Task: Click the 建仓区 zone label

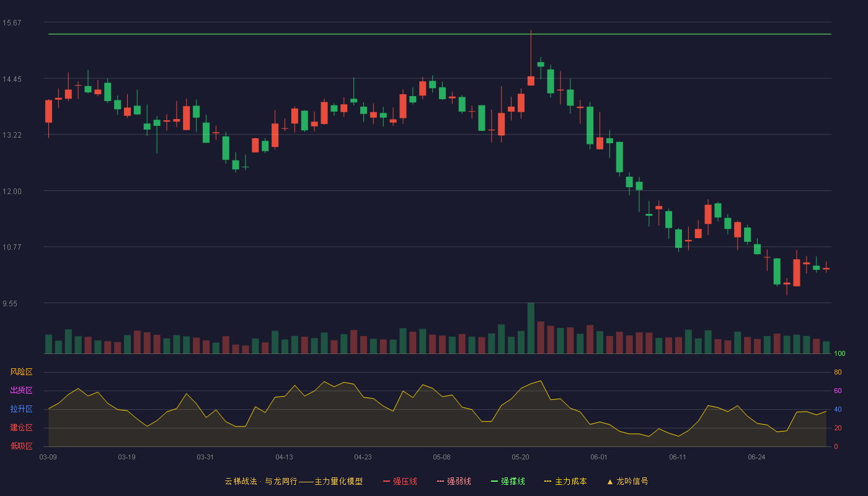Action: pos(21,428)
